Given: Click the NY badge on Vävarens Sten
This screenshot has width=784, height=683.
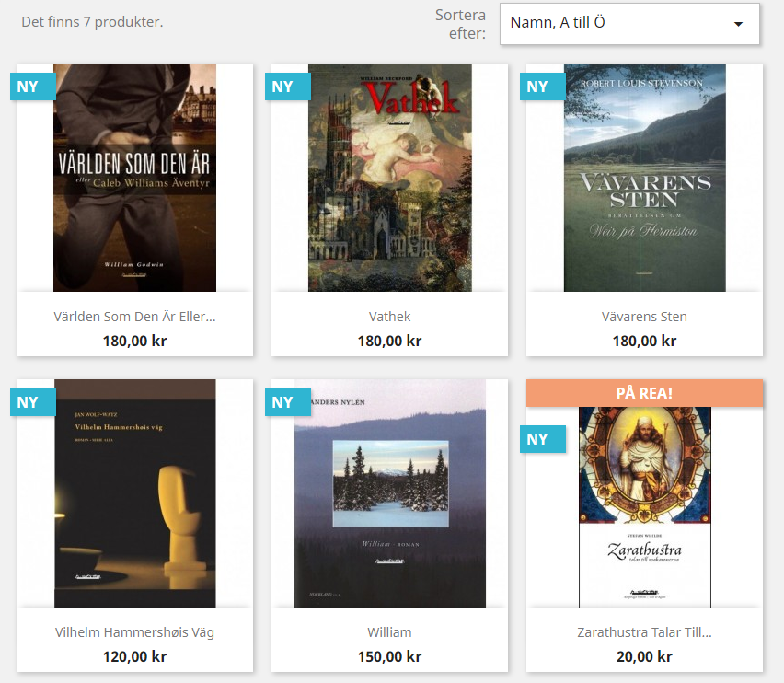Looking at the screenshot, I should (543, 87).
